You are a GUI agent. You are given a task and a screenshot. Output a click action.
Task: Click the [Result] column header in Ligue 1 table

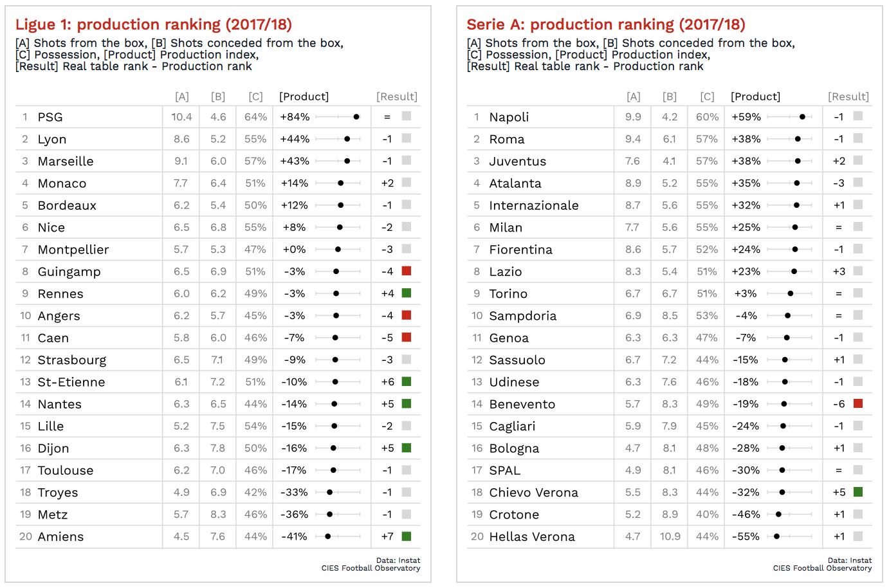(x=397, y=96)
